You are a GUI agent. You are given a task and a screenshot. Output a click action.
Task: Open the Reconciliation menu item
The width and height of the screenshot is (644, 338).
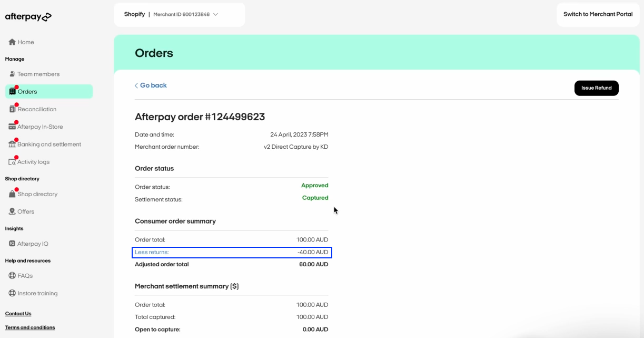37,109
